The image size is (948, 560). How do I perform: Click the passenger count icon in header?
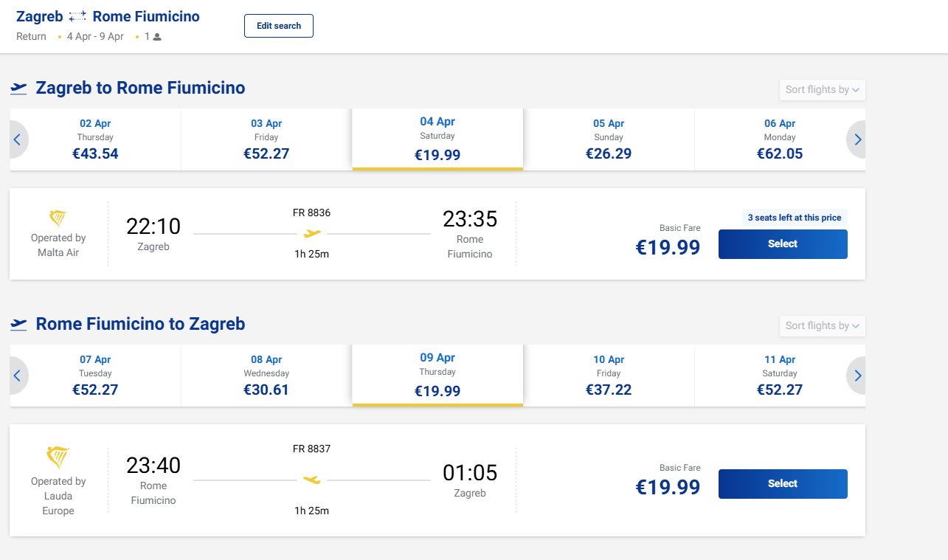point(157,37)
